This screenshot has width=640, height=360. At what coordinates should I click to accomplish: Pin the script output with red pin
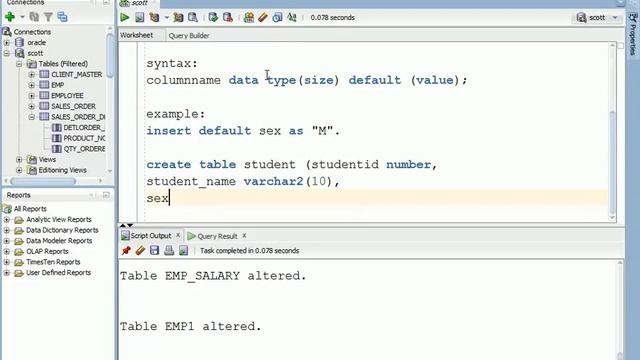(x=126, y=250)
